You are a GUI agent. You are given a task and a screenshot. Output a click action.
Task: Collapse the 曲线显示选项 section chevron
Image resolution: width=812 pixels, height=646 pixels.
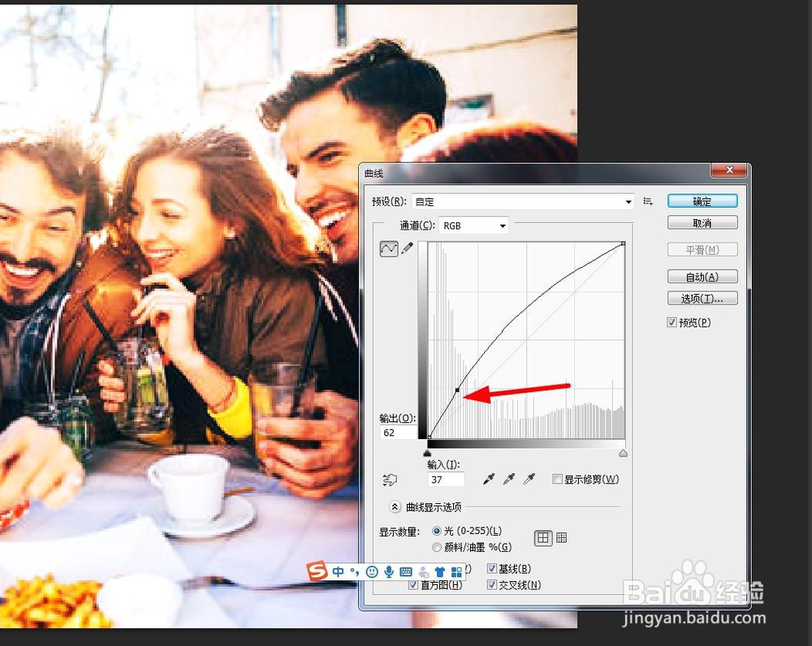point(395,506)
